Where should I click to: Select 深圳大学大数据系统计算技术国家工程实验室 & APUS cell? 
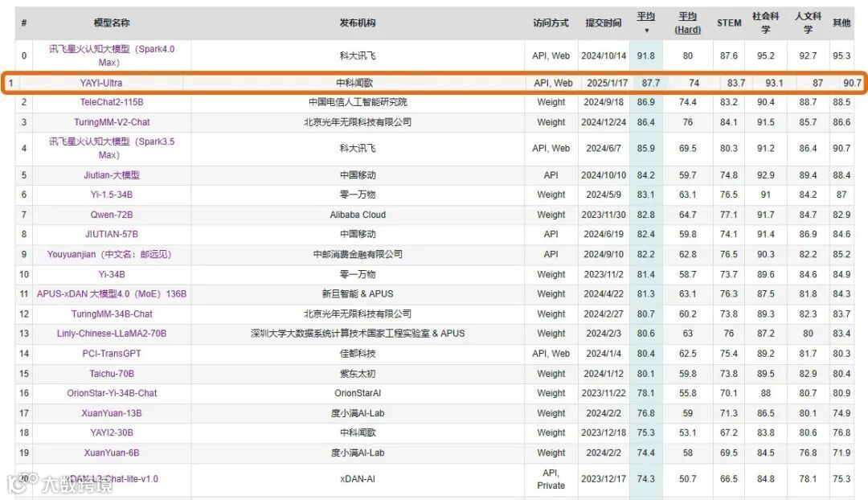click(358, 334)
